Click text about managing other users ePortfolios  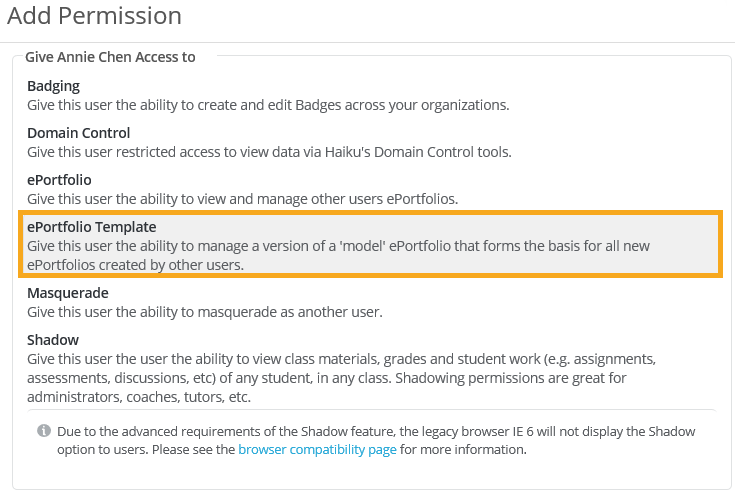[x=242, y=199]
